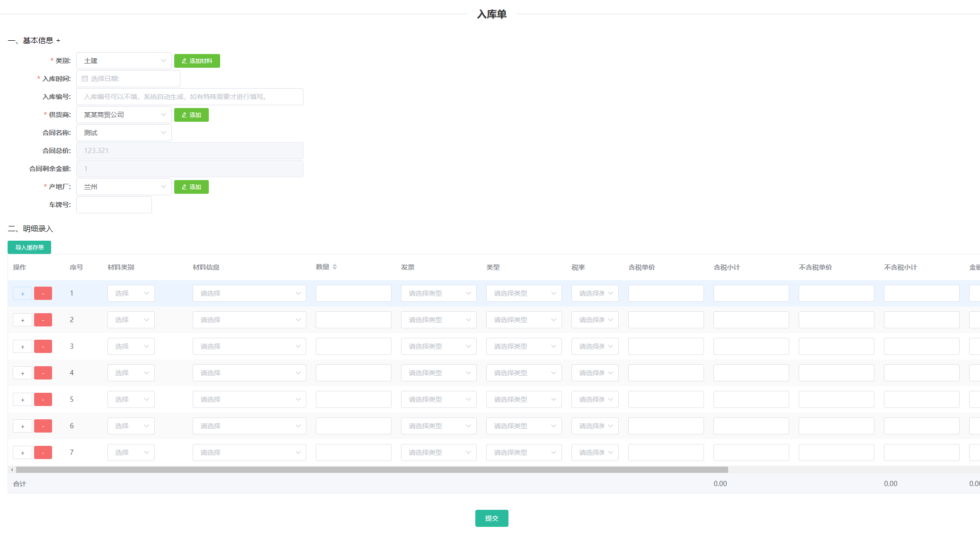Delete row 2 with the red minus button
This screenshot has width=980, height=533.
pyautogui.click(x=43, y=320)
